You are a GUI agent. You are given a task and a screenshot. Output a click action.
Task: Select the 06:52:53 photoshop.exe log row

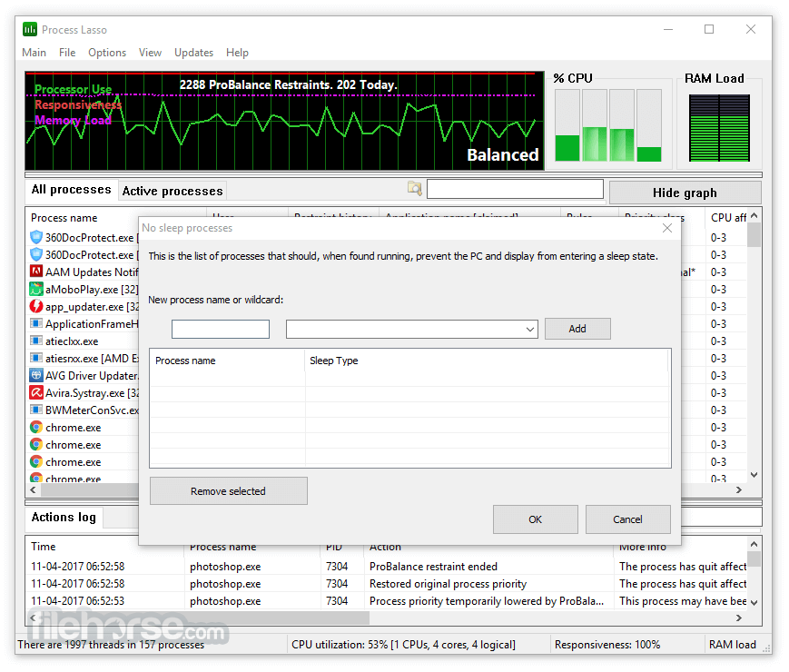click(386, 600)
